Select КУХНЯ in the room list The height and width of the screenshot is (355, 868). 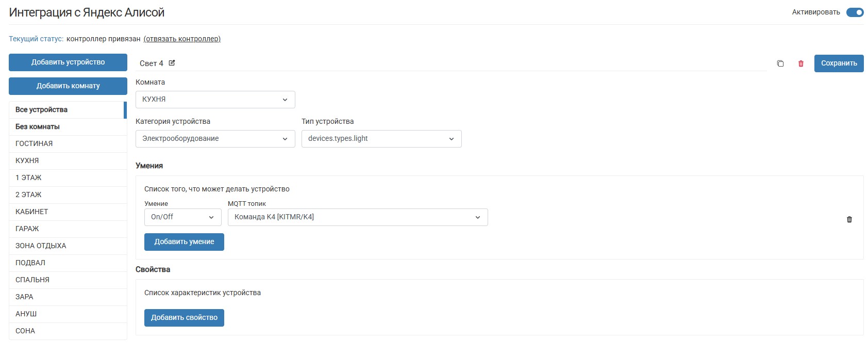(68, 161)
